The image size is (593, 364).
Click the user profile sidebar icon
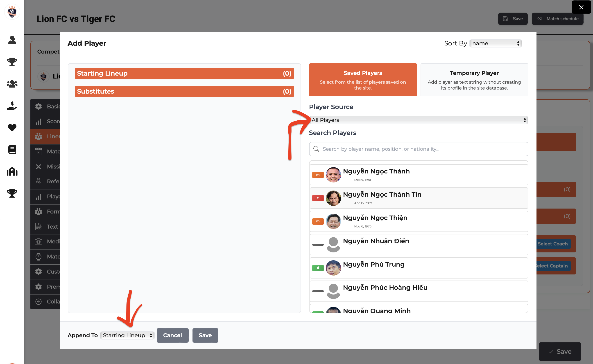point(12,40)
